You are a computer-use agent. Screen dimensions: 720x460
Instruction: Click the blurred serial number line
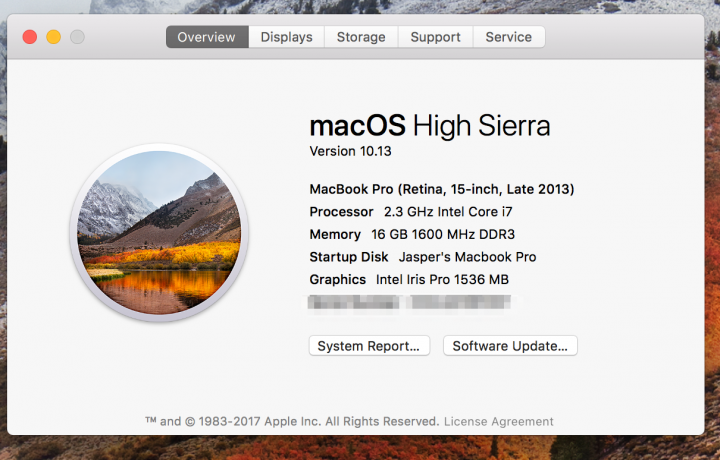(x=410, y=303)
